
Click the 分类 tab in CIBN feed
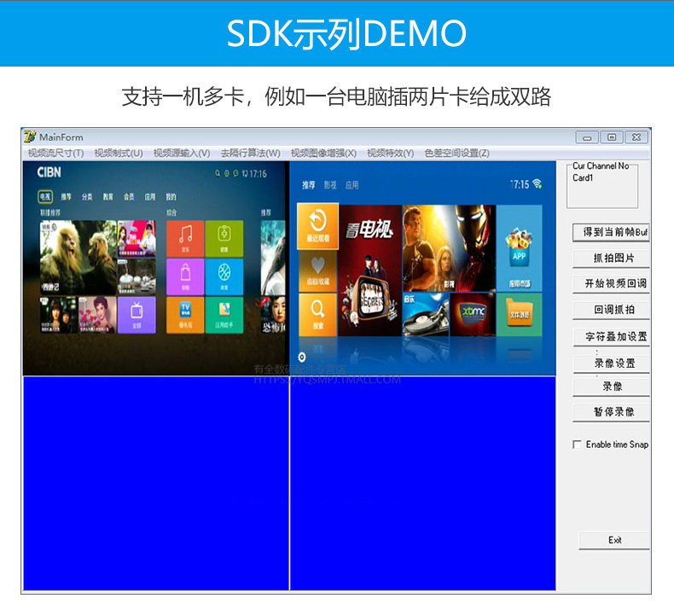[x=87, y=197]
